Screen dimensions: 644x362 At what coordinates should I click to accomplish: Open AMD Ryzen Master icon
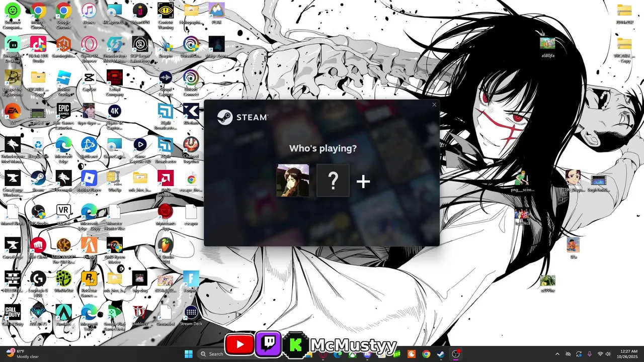115,251
